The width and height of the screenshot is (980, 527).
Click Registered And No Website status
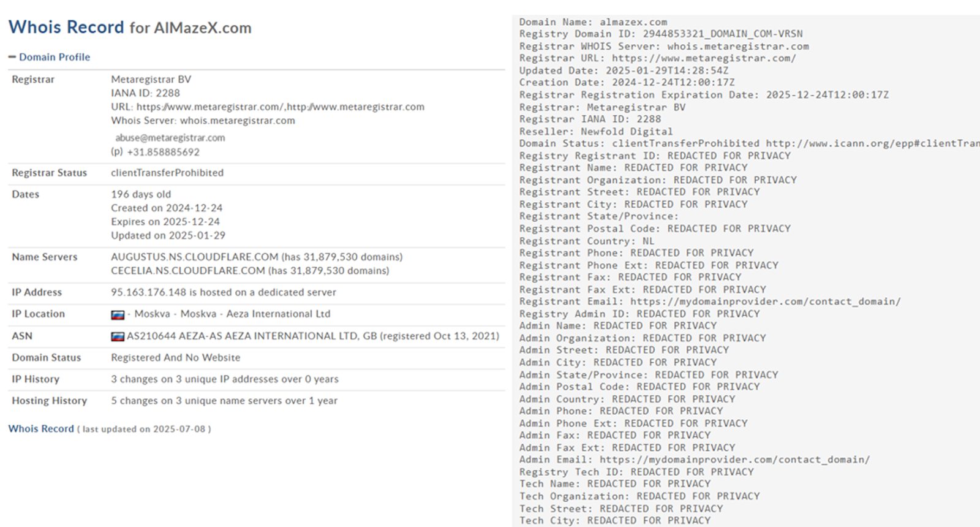[x=175, y=357]
